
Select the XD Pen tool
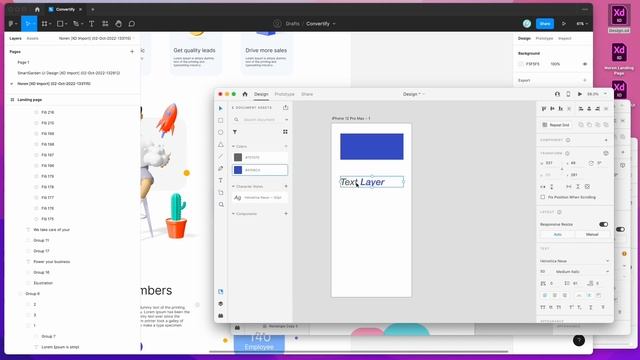pos(221,168)
